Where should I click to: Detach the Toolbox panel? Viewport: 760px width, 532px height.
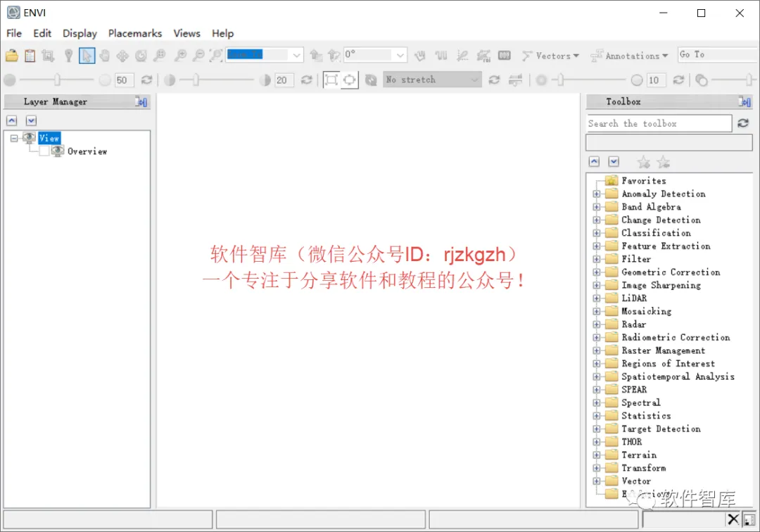(x=745, y=102)
